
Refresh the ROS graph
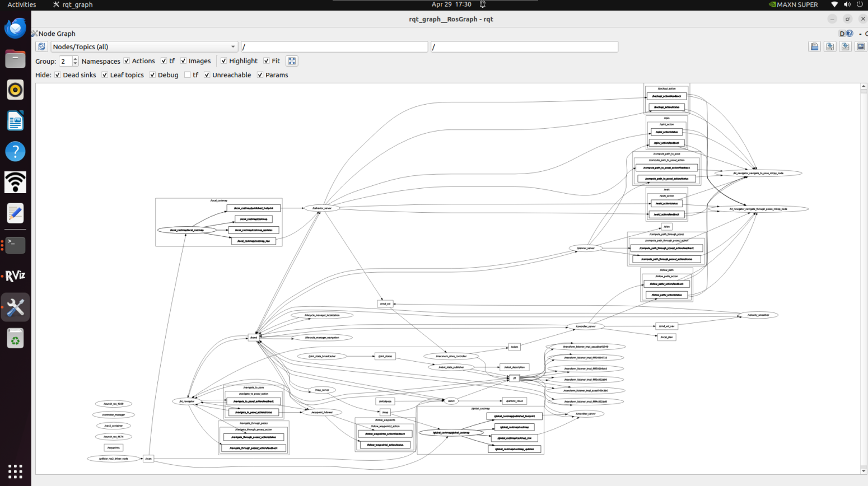click(41, 46)
